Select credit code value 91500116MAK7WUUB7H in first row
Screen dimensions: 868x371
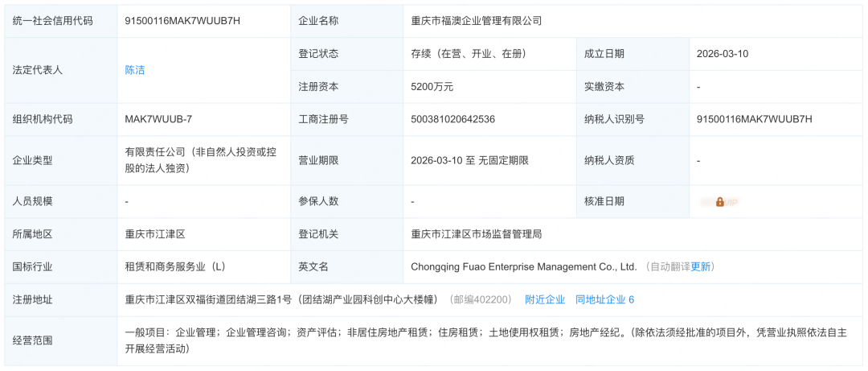182,21
